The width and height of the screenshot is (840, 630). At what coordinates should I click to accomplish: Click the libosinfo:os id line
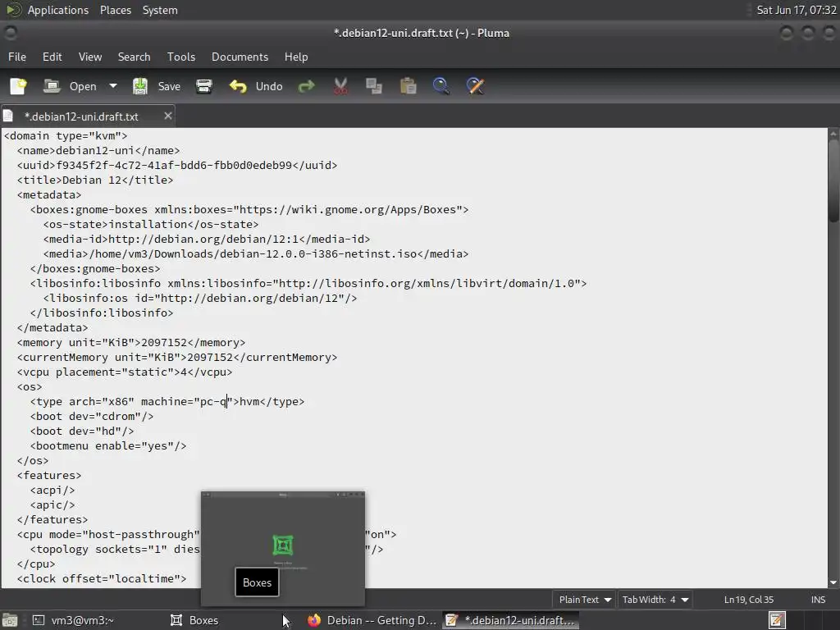(x=200, y=298)
